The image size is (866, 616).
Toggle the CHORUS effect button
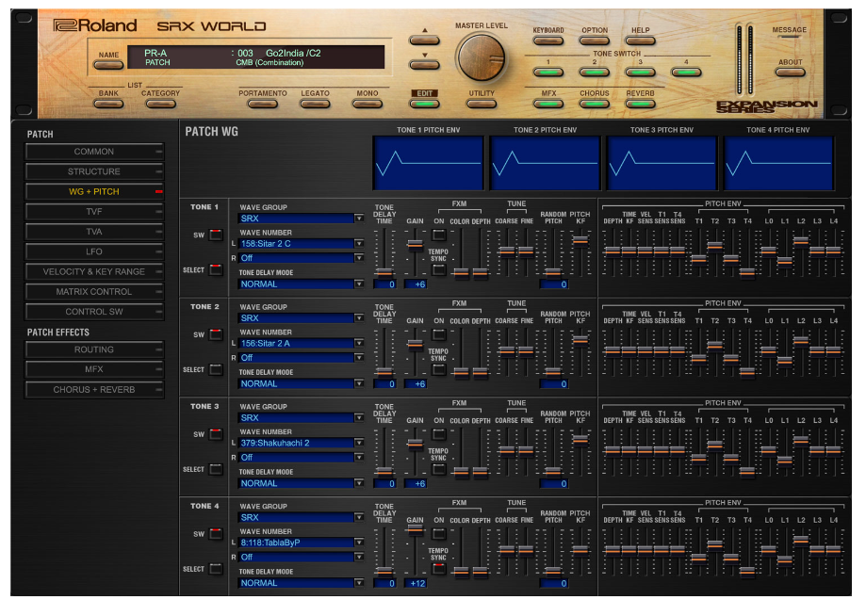(595, 104)
